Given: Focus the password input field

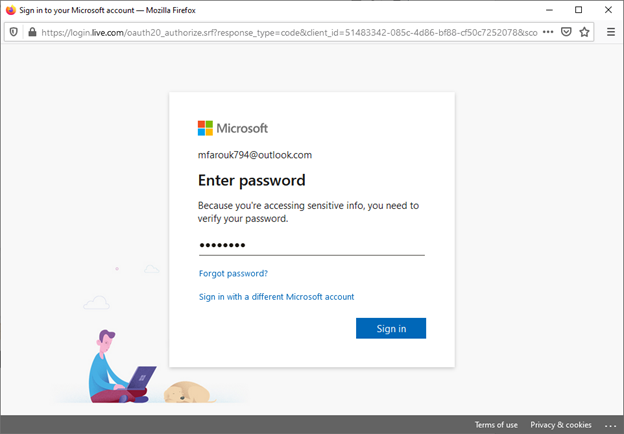Looking at the screenshot, I should [x=312, y=245].
